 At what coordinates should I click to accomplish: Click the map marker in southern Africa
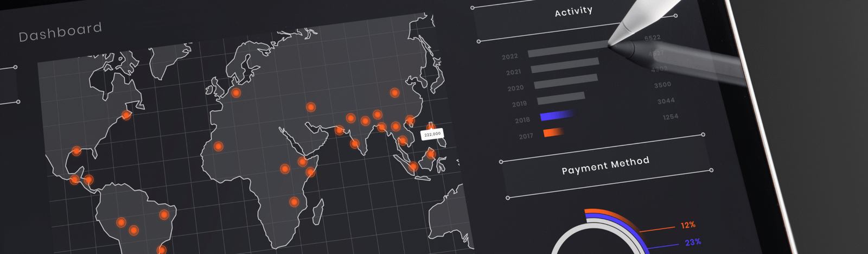click(x=294, y=202)
